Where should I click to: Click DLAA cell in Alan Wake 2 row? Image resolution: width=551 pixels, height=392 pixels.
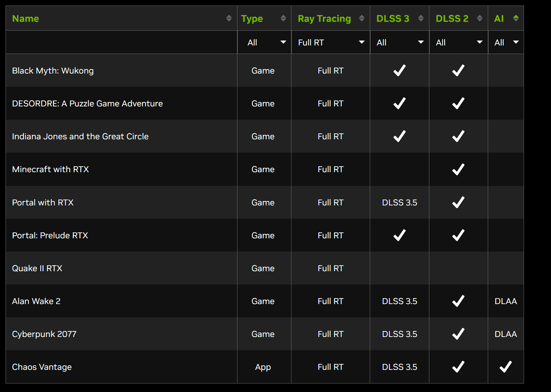(506, 301)
